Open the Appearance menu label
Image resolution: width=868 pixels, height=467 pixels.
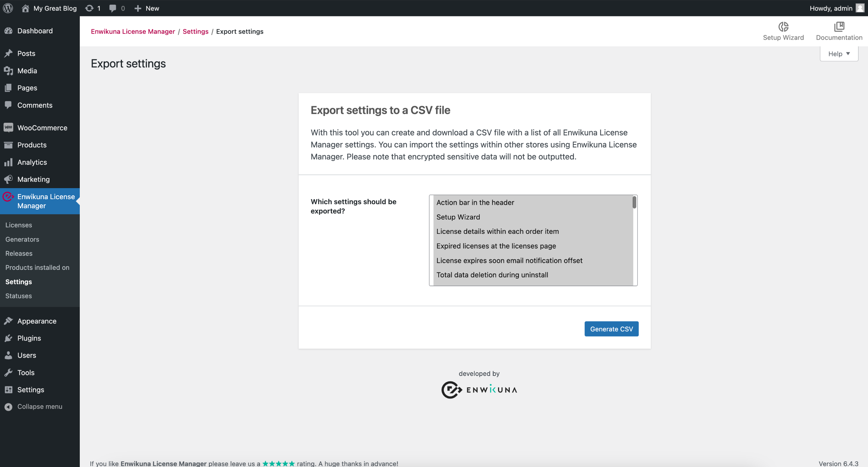37,321
